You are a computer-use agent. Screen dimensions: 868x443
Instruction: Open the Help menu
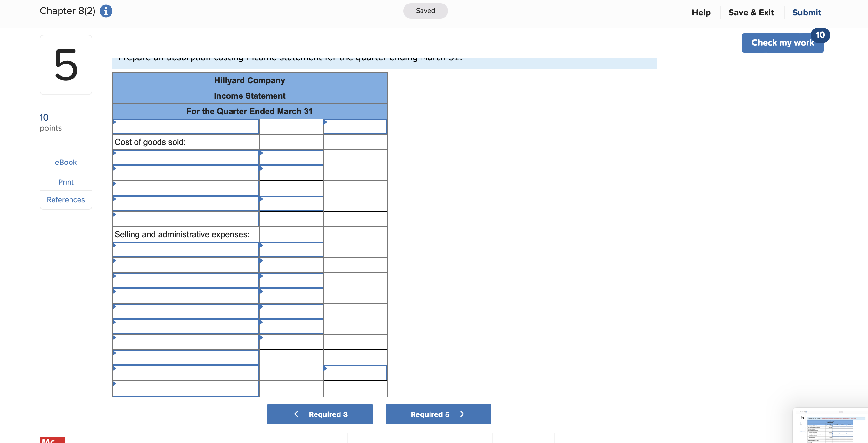701,13
